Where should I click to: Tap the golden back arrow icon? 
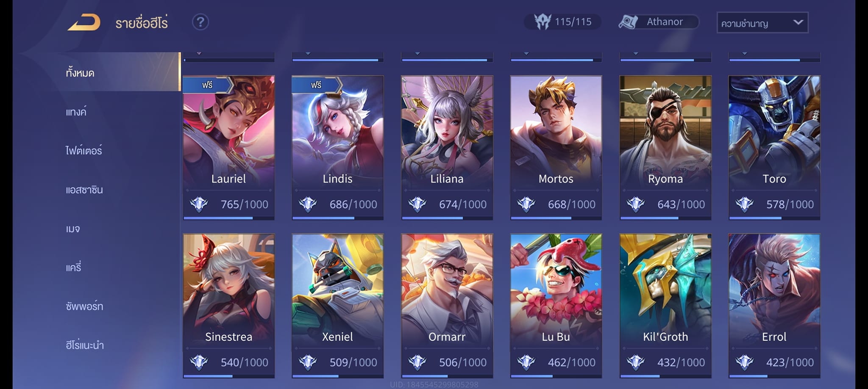[84, 22]
